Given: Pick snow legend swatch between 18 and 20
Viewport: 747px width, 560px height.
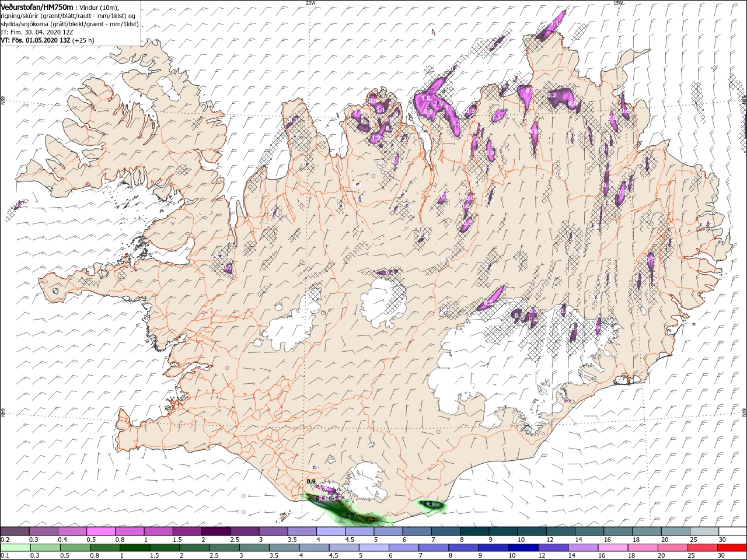Looking at the screenshot, I should tap(646, 531).
